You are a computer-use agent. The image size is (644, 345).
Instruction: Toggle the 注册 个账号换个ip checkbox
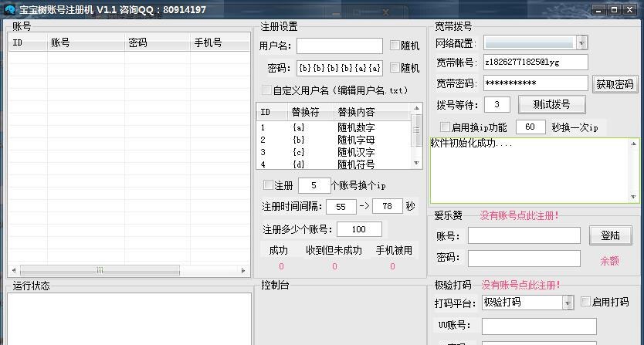coord(268,185)
